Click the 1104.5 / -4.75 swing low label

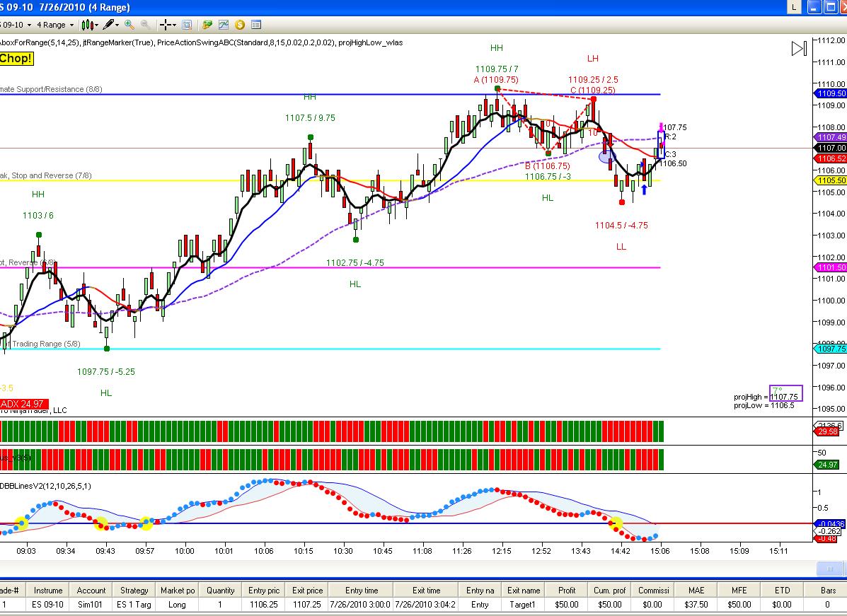click(x=621, y=225)
